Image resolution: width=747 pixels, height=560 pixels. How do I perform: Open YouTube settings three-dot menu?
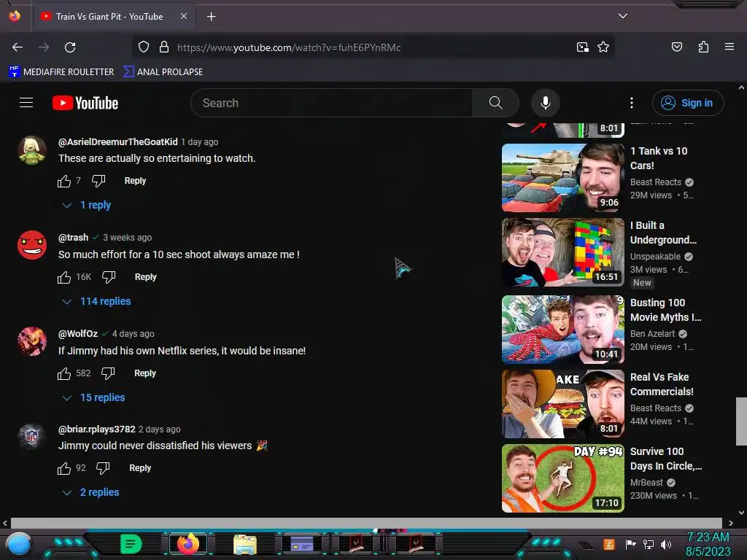coord(632,103)
